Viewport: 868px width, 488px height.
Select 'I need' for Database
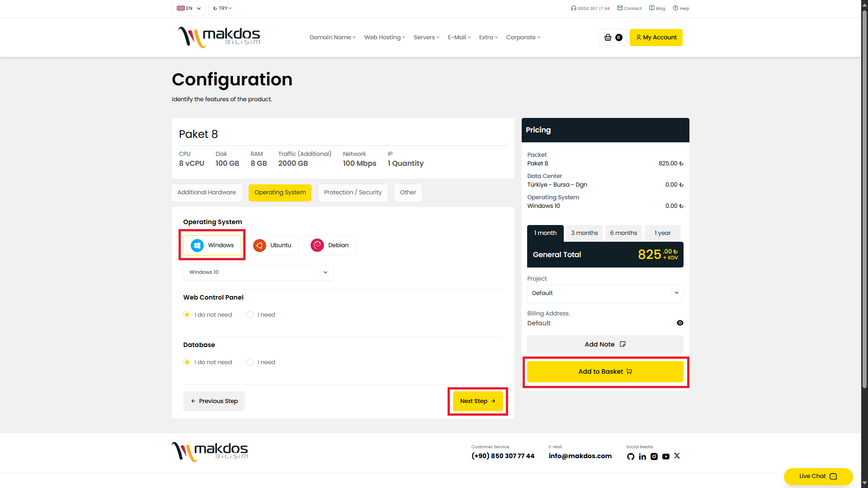[250, 362]
